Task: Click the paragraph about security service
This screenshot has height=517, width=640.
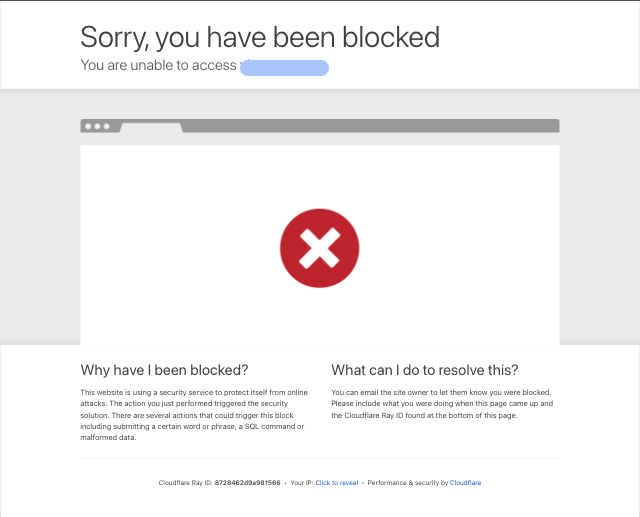Action: pos(194,415)
